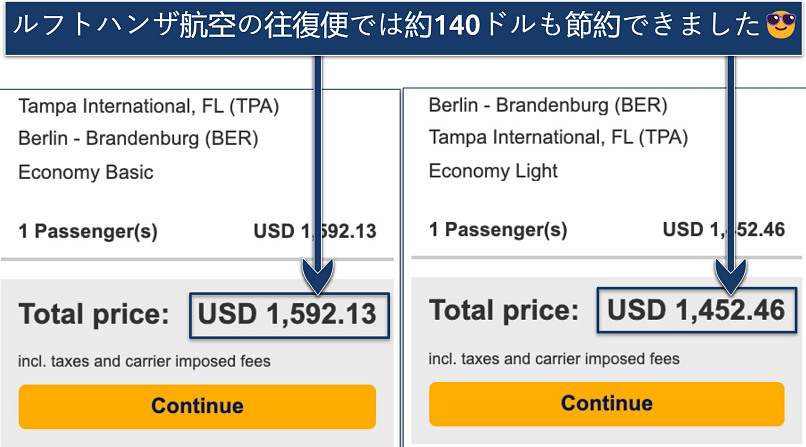Click Tampa International in the left panel
Screen dimensions: 806x447
[148, 106]
